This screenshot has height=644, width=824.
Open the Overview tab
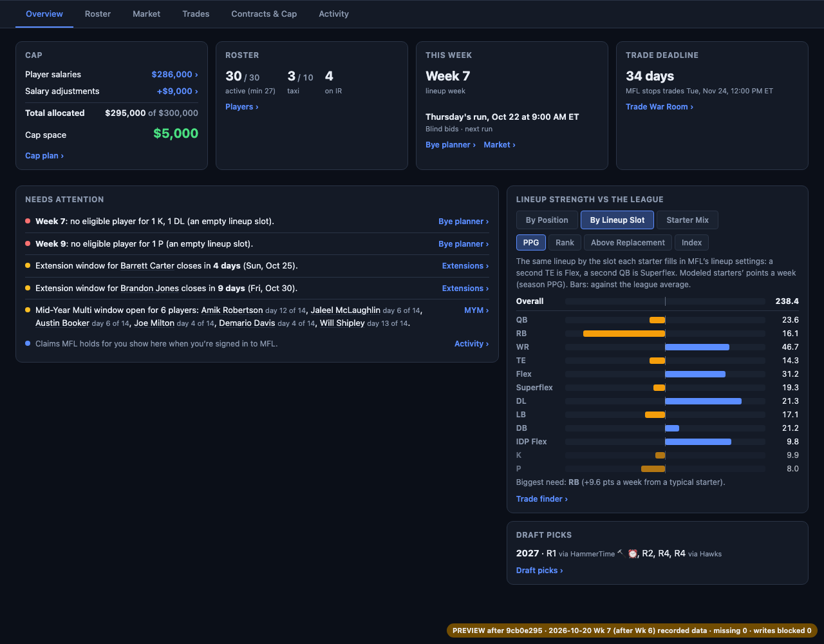pos(44,14)
